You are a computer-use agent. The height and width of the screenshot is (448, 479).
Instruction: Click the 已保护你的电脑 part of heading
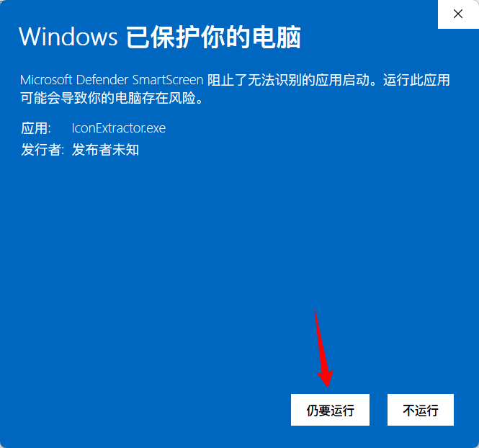point(213,37)
